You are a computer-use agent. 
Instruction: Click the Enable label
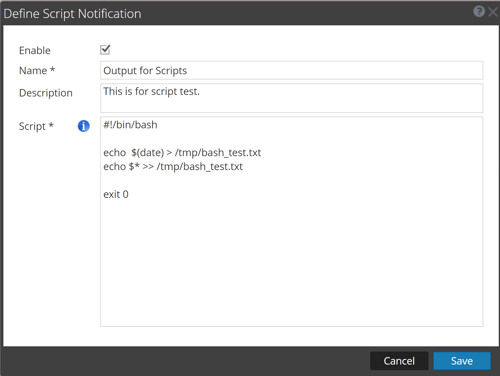point(35,50)
